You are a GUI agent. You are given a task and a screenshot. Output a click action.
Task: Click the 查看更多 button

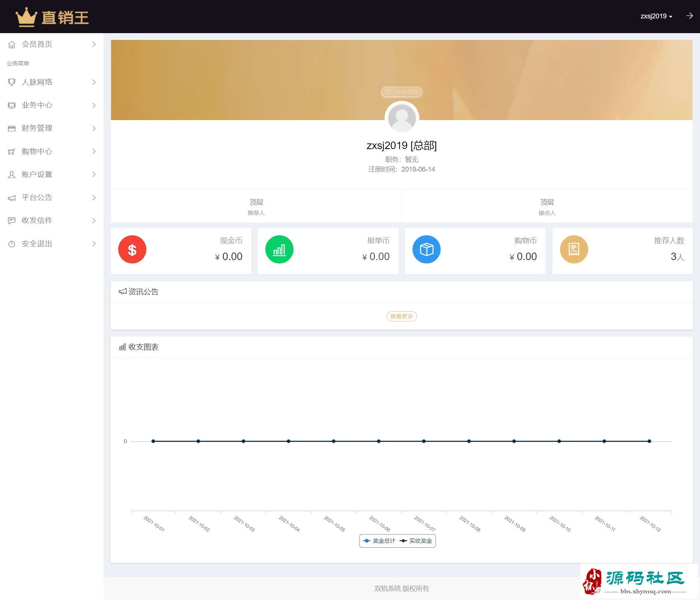pyautogui.click(x=402, y=317)
